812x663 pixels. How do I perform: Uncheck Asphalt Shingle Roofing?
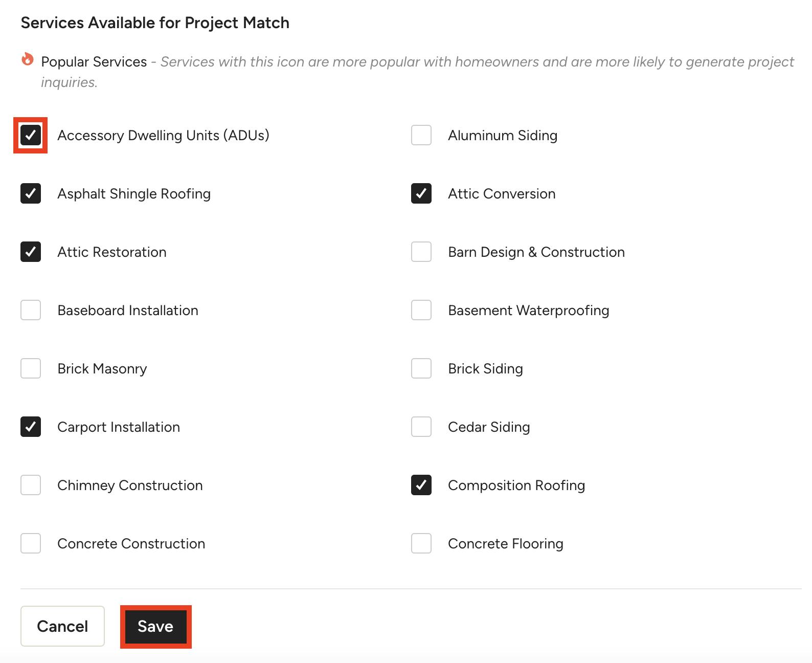(x=31, y=193)
